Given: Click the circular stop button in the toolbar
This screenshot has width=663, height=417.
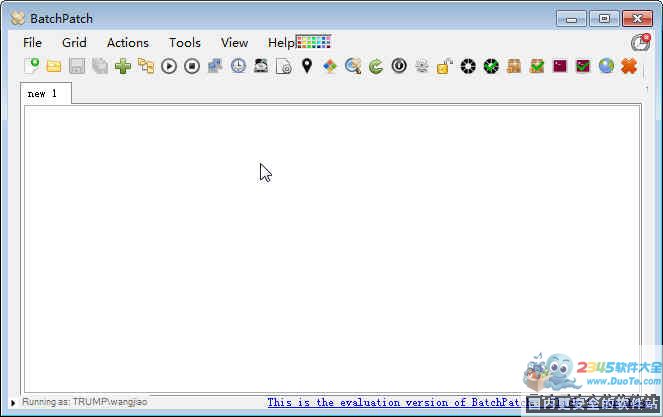Looking at the screenshot, I should coord(192,66).
